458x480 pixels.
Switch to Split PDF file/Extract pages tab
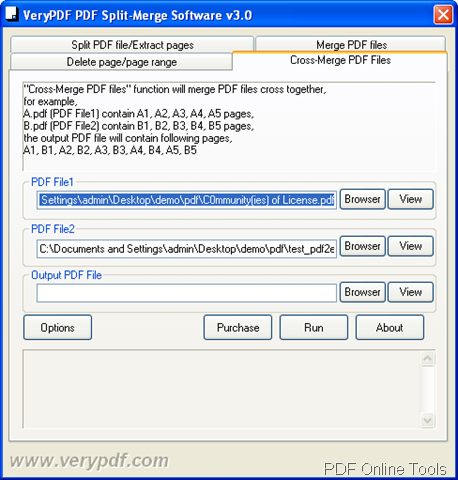tap(132, 45)
